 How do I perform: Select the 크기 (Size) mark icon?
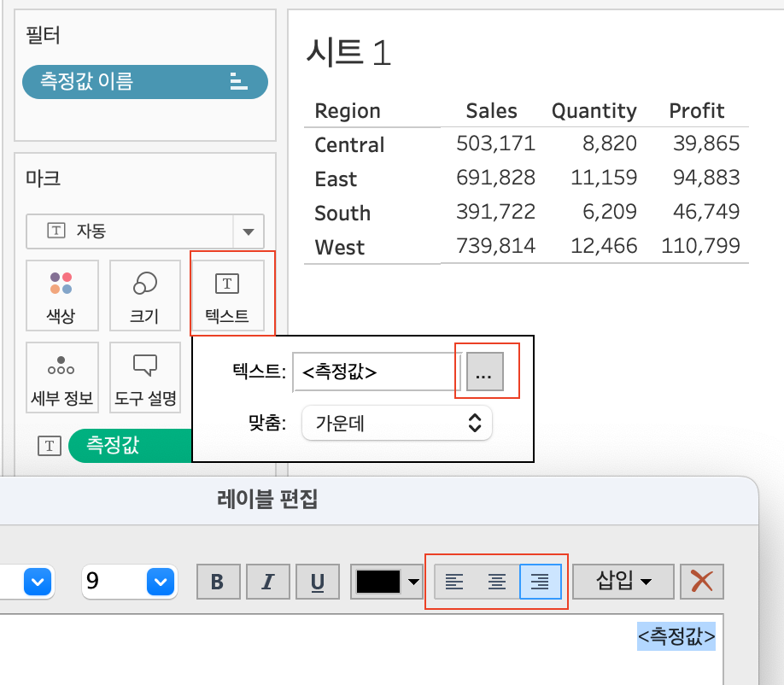click(145, 295)
